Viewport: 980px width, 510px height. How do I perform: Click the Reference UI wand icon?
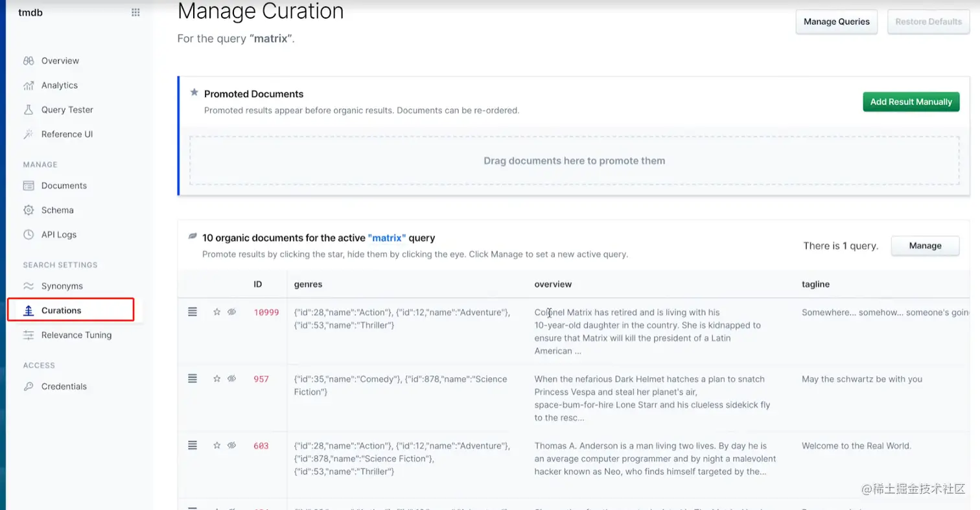click(29, 134)
